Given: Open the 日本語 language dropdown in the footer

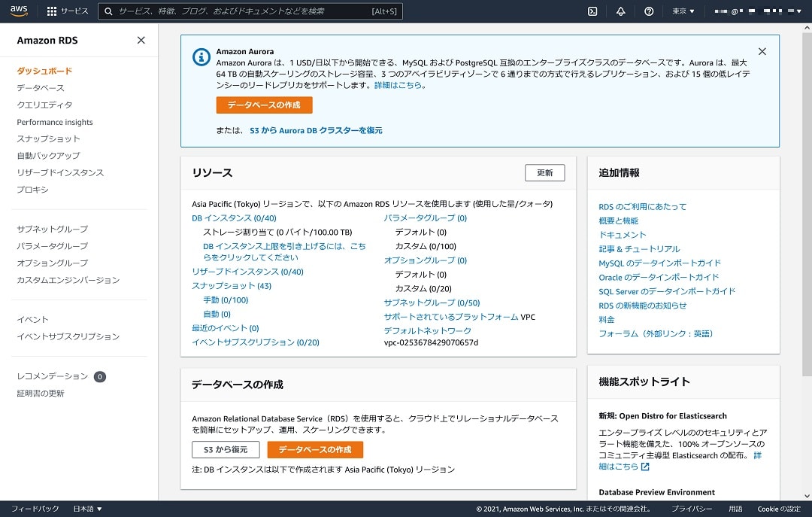Looking at the screenshot, I should 87,509.
